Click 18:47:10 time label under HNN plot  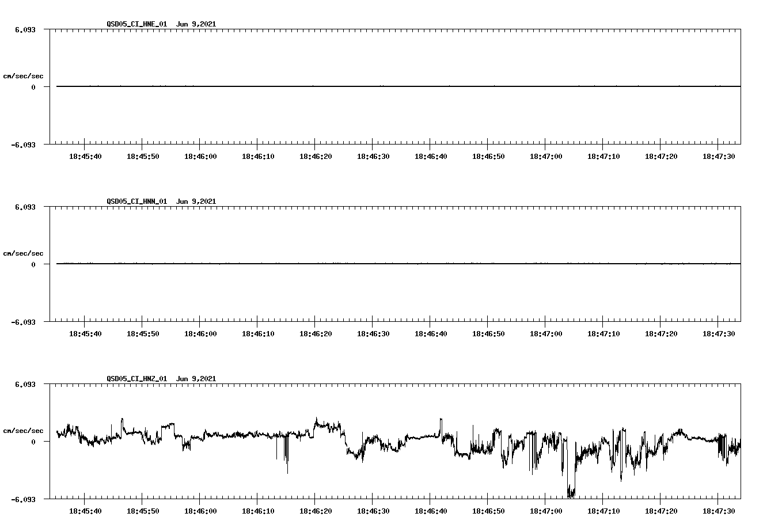point(603,334)
